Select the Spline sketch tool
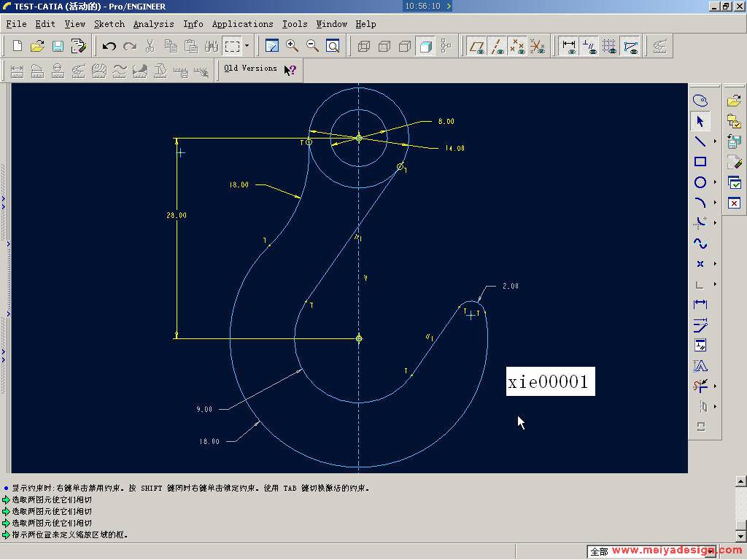The height and width of the screenshot is (560, 747). (700, 244)
